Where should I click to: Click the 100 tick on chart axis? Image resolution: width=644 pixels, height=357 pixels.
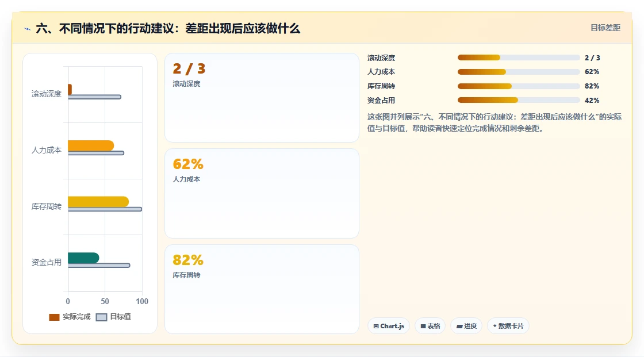coord(141,301)
